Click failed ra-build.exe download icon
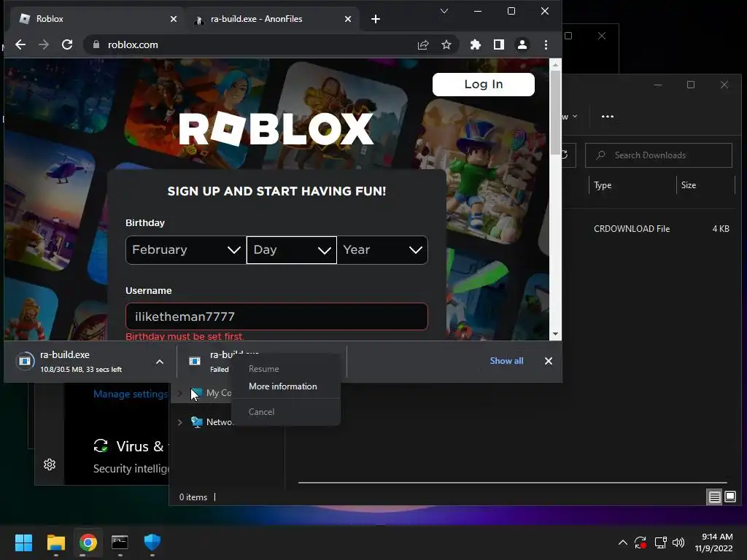This screenshot has width=747, height=560. (195, 361)
